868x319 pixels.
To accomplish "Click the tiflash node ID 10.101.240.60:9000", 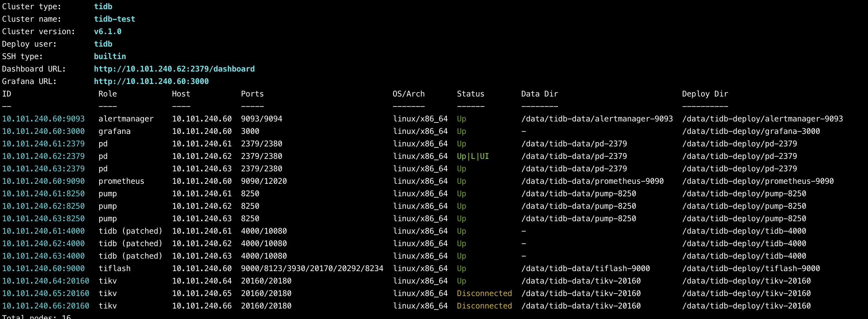I will click(x=43, y=268).
